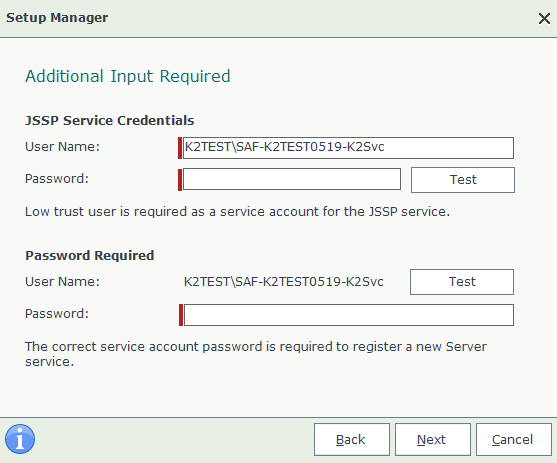Click the red required marker beside JSSP User Name
557x463 pixels.
(x=180, y=148)
